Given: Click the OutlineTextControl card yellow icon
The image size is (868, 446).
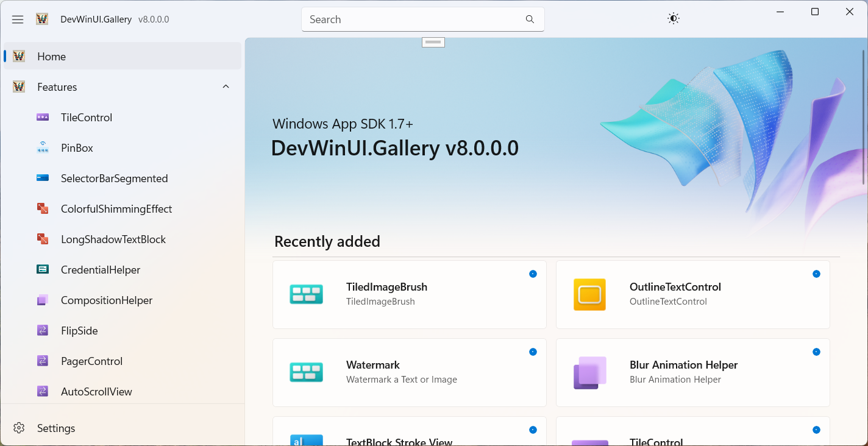Looking at the screenshot, I should (589, 295).
